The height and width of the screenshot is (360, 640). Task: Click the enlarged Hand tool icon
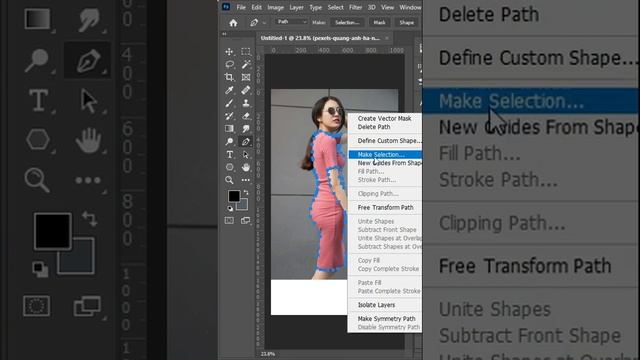pyautogui.click(x=88, y=140)
